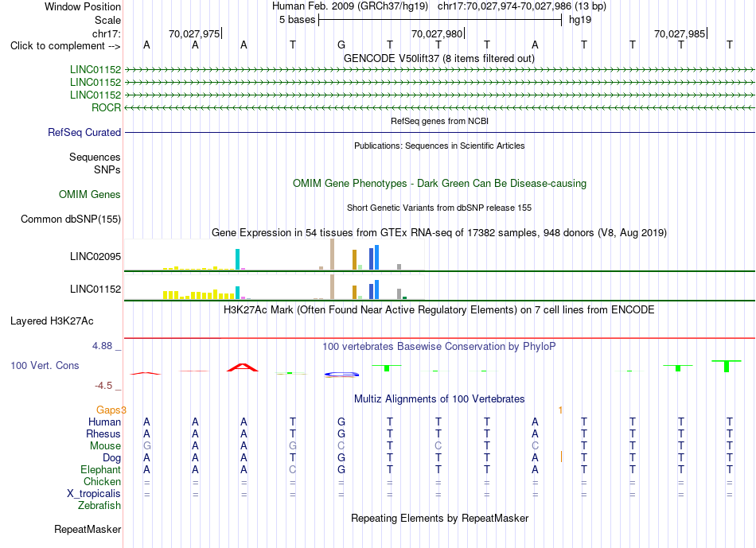Click the RepeatMasker track label
Image resolution: width=756 pixels, height=548 pixels.
(x=88, y=529)
